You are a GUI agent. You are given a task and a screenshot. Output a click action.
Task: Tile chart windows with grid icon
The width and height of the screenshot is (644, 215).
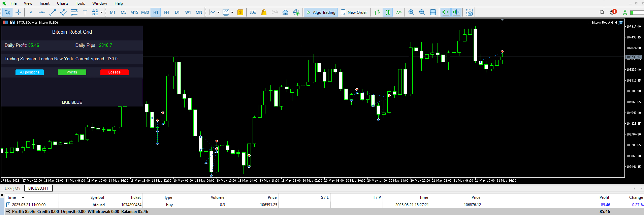433,12
